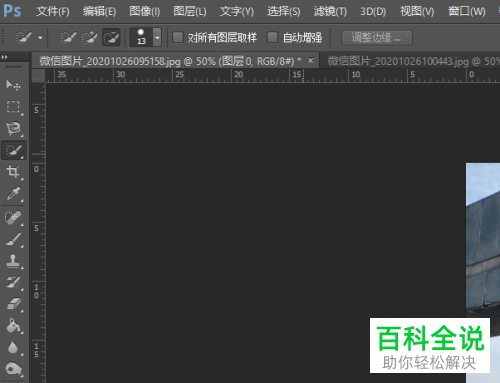Click the ruler origin corner box
Viewport: 500px width, 383px height.
38,75
